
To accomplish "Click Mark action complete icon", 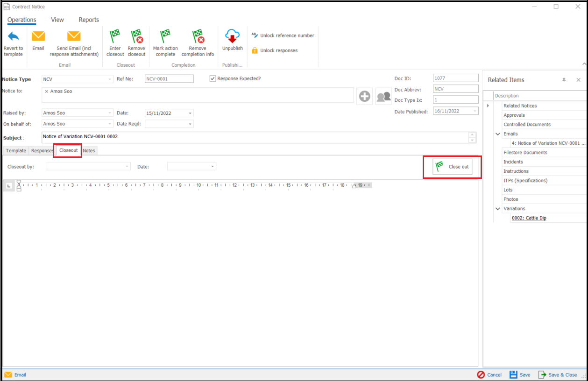I will (x=165, y=36).
